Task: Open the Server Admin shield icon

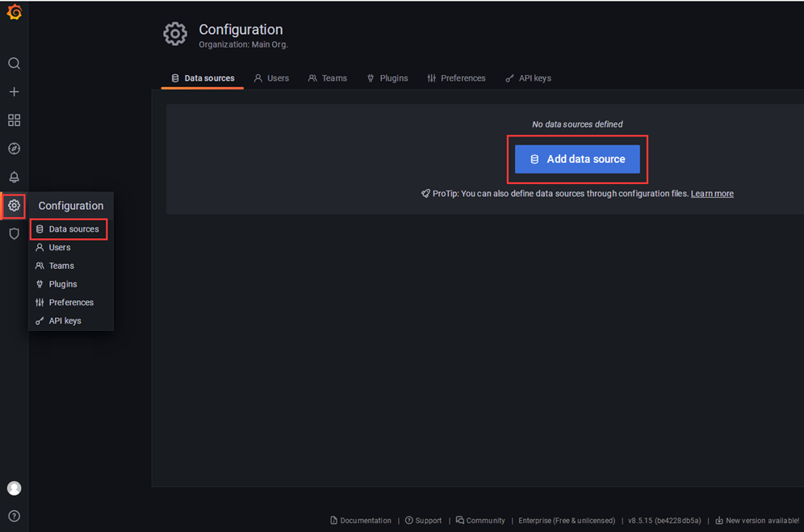Action: 15,234
